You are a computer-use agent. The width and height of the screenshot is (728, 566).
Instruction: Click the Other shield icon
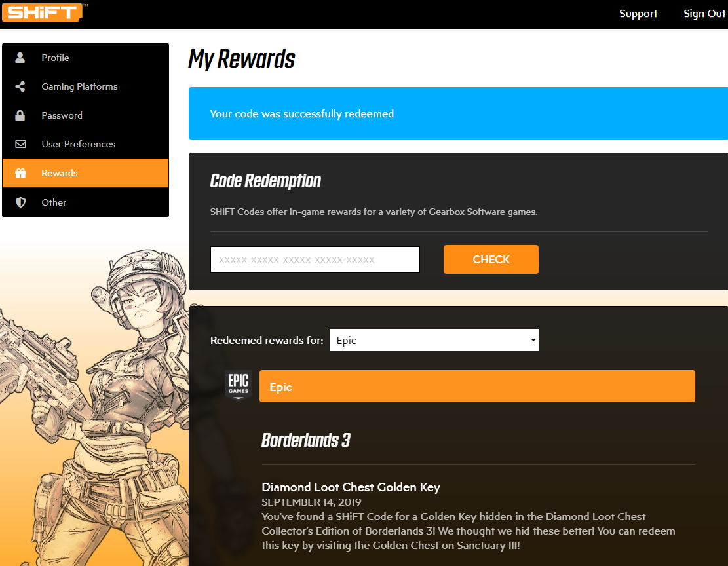[20, 202]
